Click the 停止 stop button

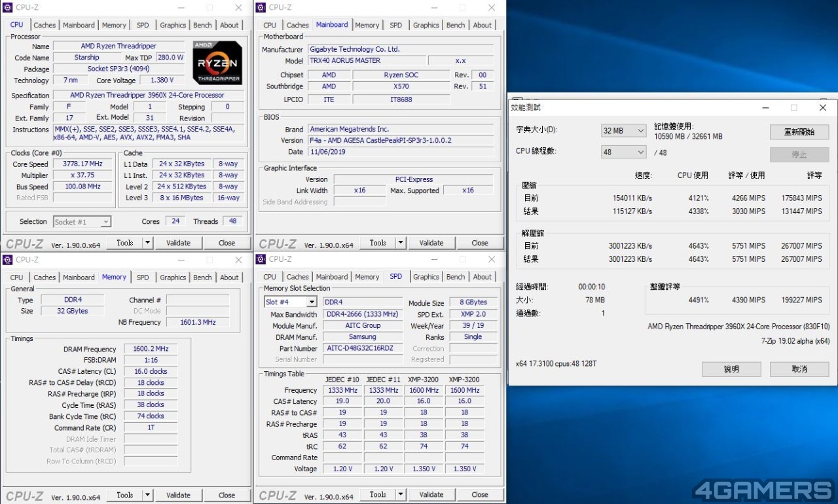pyautogui.click(x=799, y=154)
